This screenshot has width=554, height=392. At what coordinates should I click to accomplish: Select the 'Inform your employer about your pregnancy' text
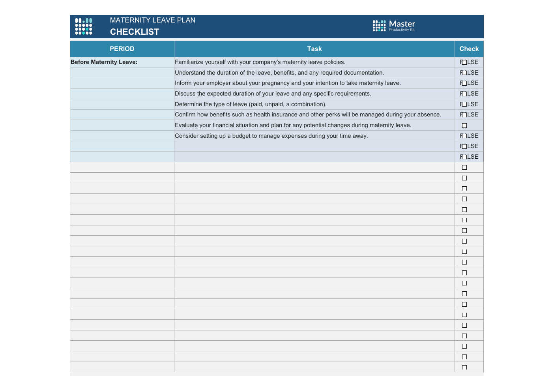pyautogui.click(x=288, y=83)
